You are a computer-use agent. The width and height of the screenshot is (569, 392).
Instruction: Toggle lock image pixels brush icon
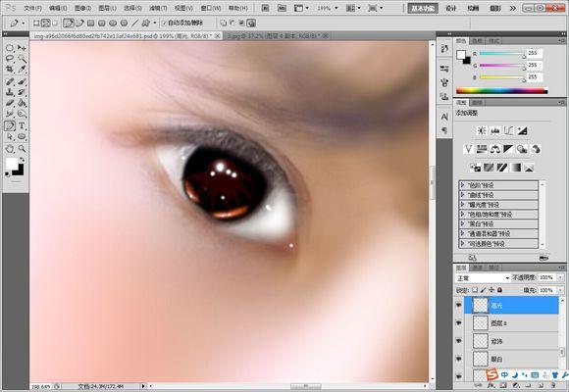[483, 290]
